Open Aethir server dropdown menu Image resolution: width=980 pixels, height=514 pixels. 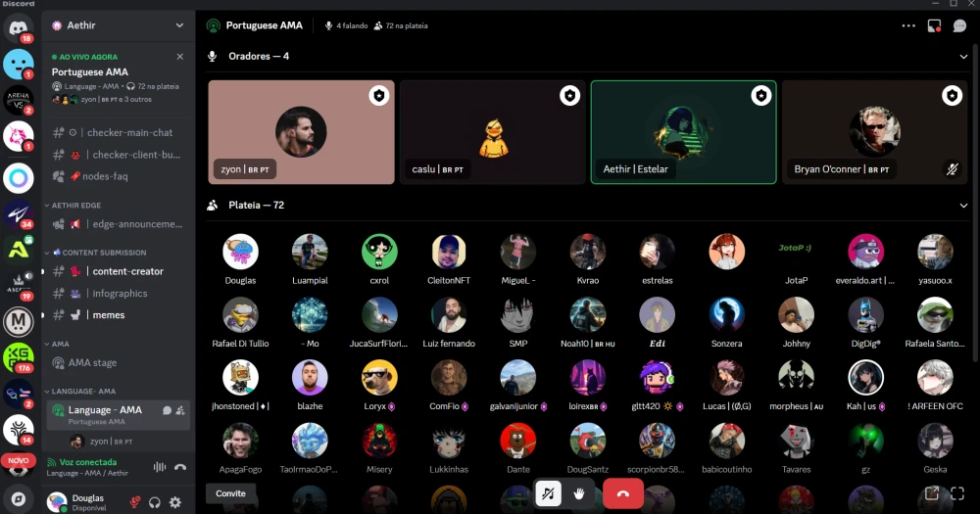click(x=179, y=25)
